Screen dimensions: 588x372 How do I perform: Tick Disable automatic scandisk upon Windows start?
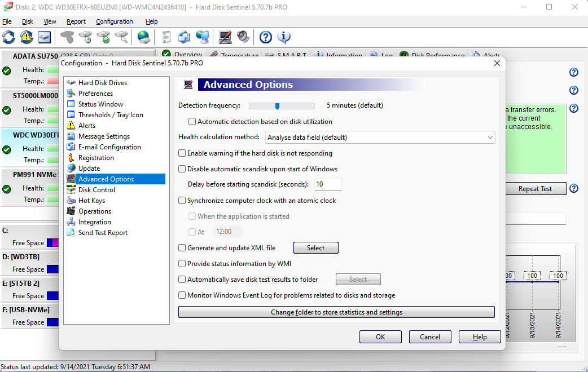[x=182, y=169]
